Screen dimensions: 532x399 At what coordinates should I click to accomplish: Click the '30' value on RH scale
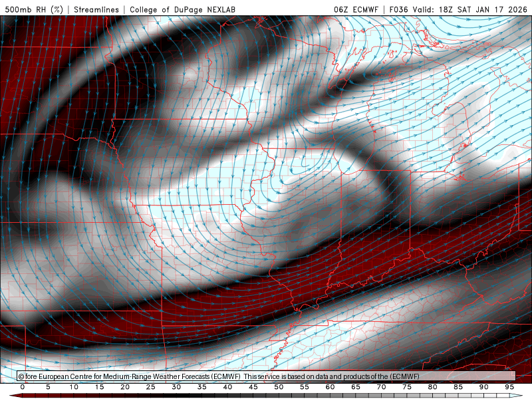tap(176, 387)
